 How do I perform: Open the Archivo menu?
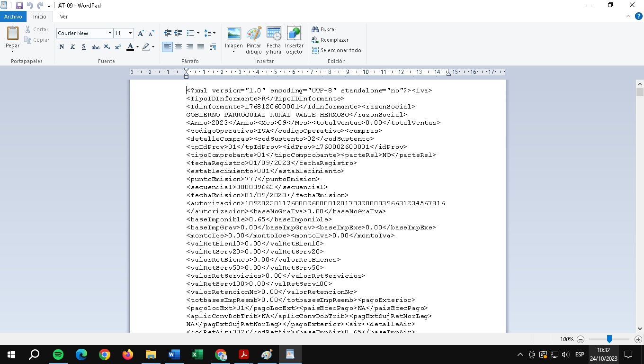(13, 17)
